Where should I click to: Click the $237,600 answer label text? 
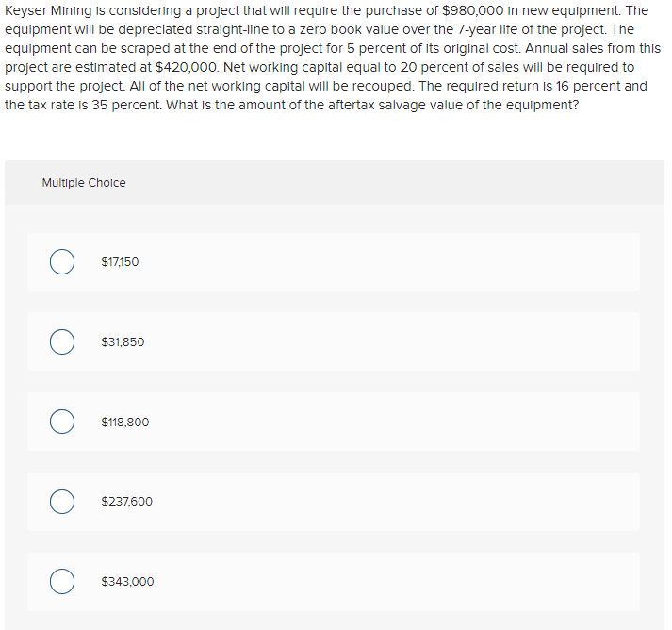(x=126, y=502)
